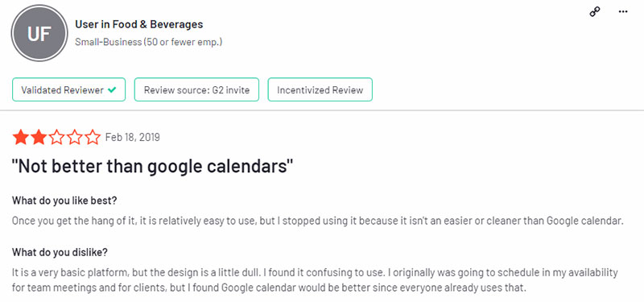644x302 pixels.
Task: Select the Review source: G2 invite badge
Action: [196, 89]
